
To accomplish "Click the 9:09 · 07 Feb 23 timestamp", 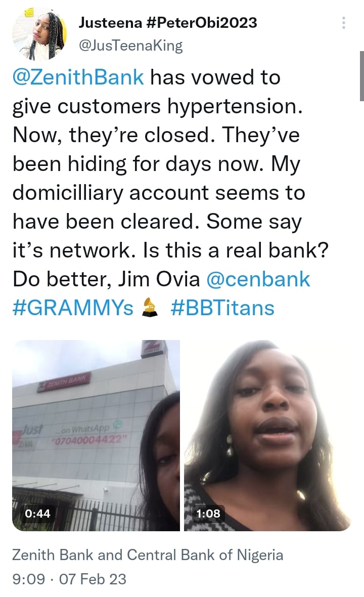I will [x=69, y=579].
